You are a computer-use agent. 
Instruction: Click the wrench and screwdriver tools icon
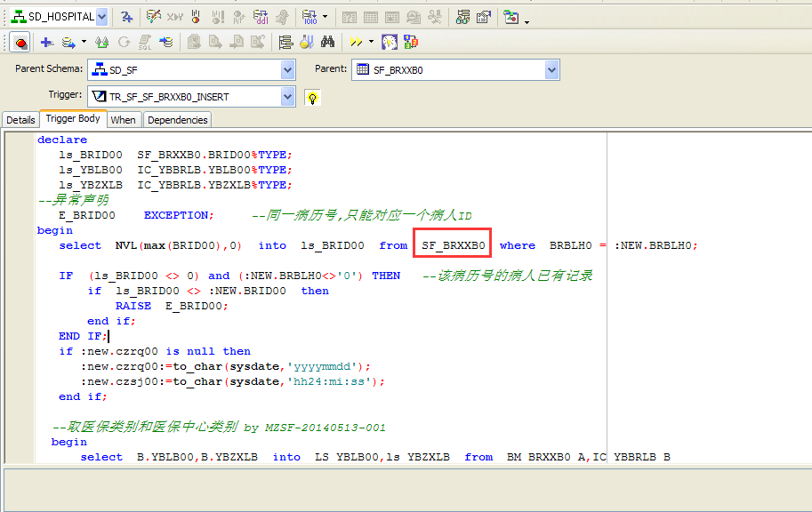(434, 16)
